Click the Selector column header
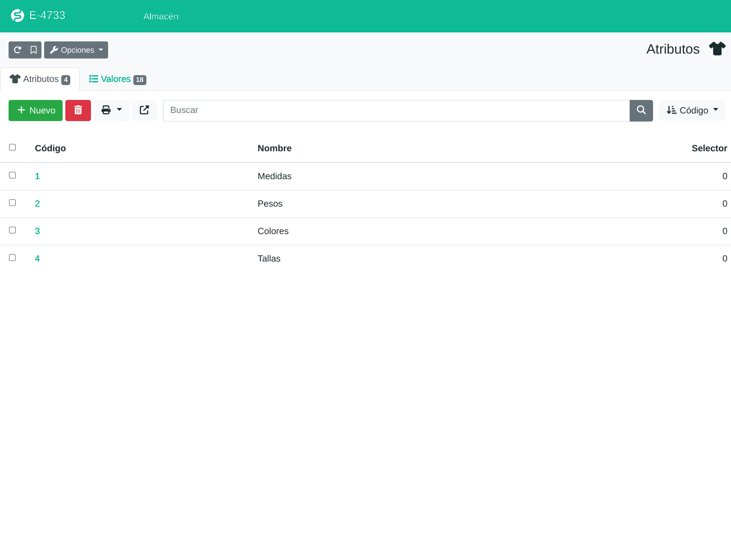Viewport: 731px width, 560px height. pyautogui.click(x=709, y=148)
